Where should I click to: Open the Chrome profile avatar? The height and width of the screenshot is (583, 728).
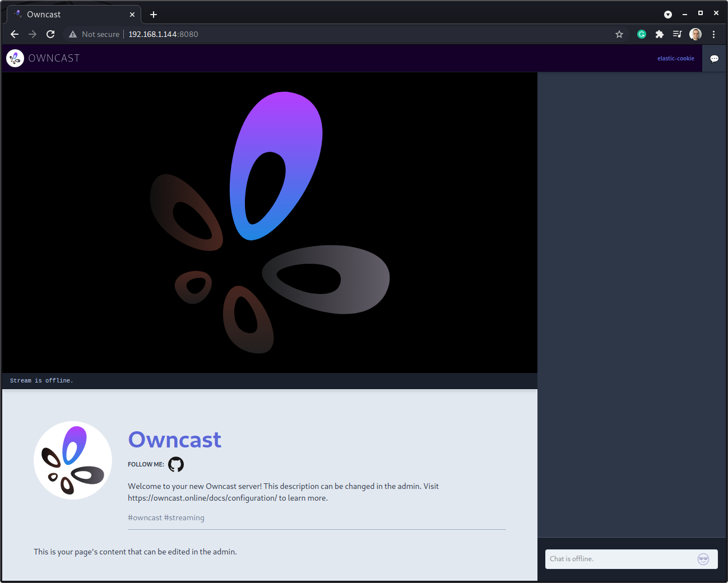click(695, 34)
